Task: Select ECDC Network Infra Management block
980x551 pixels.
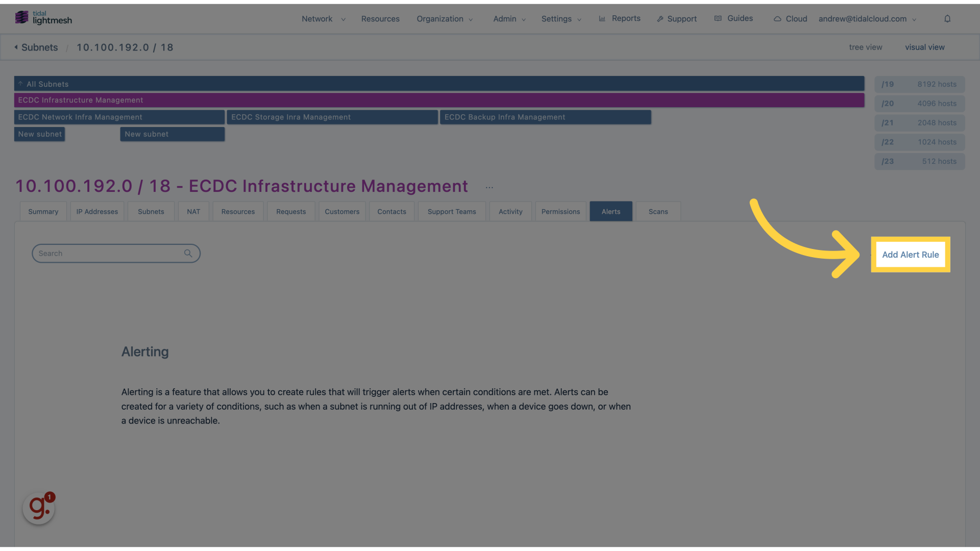Action: (119, 117)
